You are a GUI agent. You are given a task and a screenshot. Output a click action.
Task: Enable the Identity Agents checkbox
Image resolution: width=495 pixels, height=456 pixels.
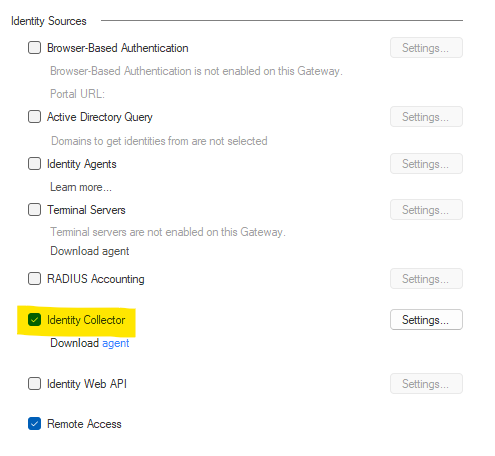click(34, 164)
